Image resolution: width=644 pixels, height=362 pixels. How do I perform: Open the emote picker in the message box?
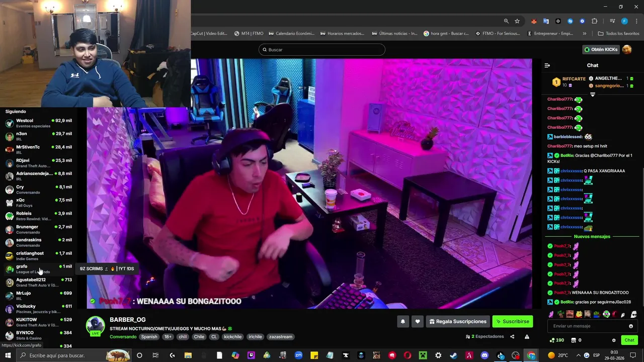point(631,326)
